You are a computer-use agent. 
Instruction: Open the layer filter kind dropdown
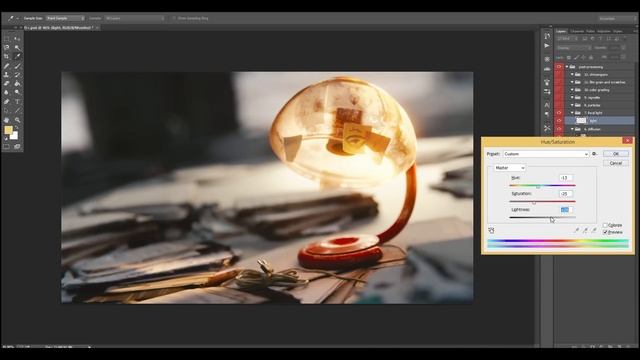tap(567, 38)
